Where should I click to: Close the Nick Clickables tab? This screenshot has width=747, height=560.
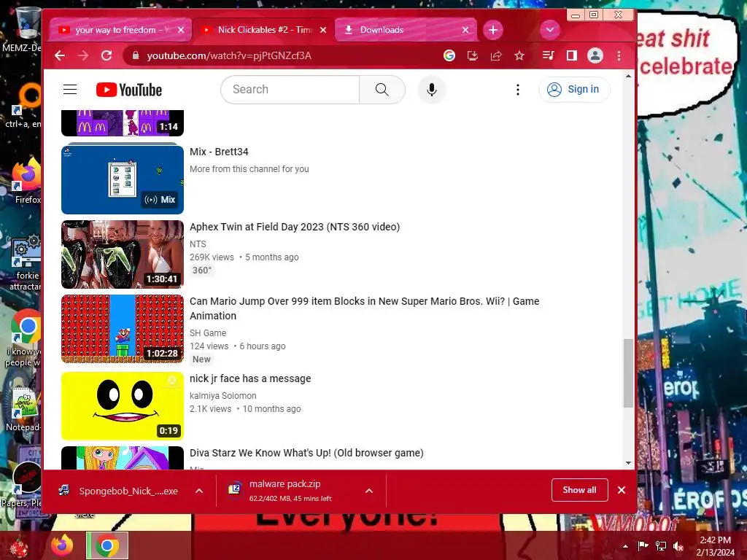point(323,30)
